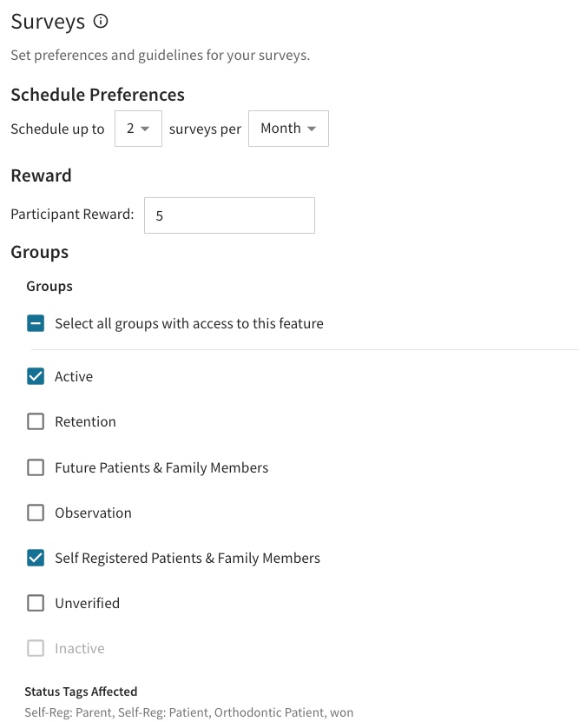This screenshot has width=579, height=728.
Task: Open the surveys count dropdown showing 2
Action: pos(138,129)
